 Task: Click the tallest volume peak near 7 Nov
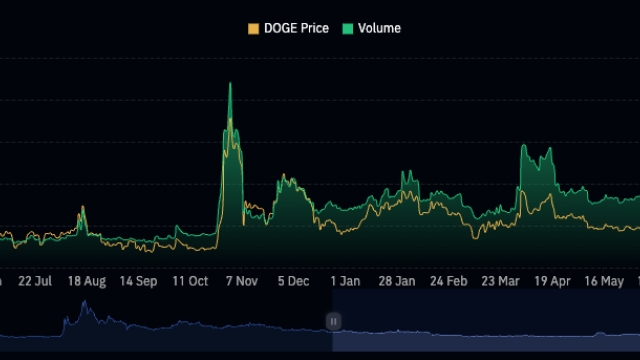(230, 84)
